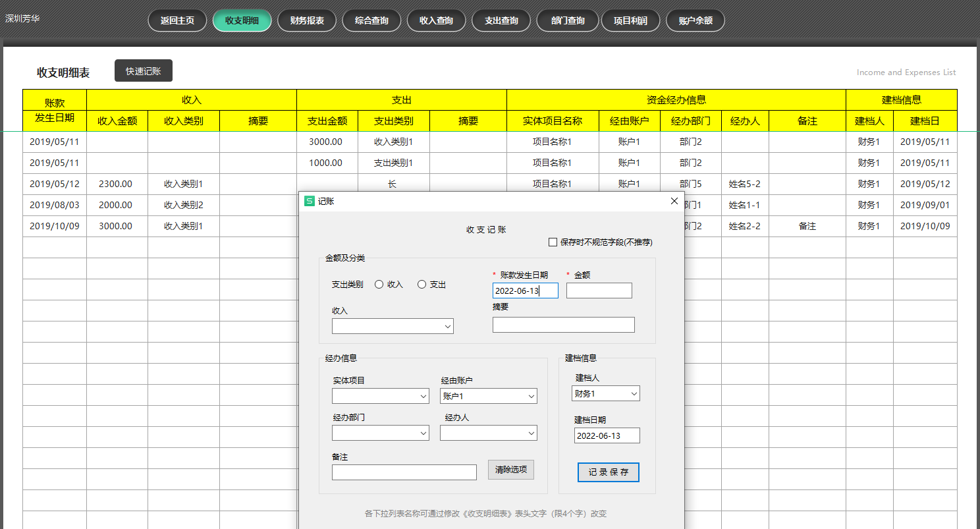
Task: Select the 收入 radio button
Action: point(379,285)
